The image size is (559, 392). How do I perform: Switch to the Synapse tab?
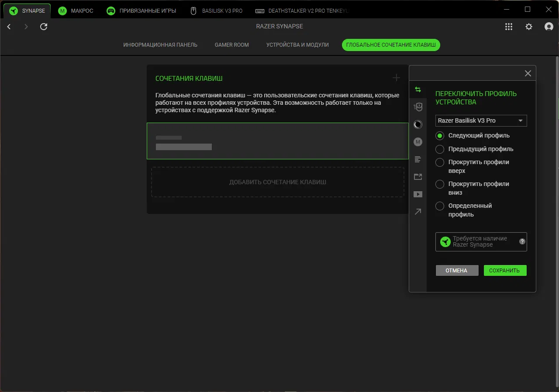coord(27,10)
